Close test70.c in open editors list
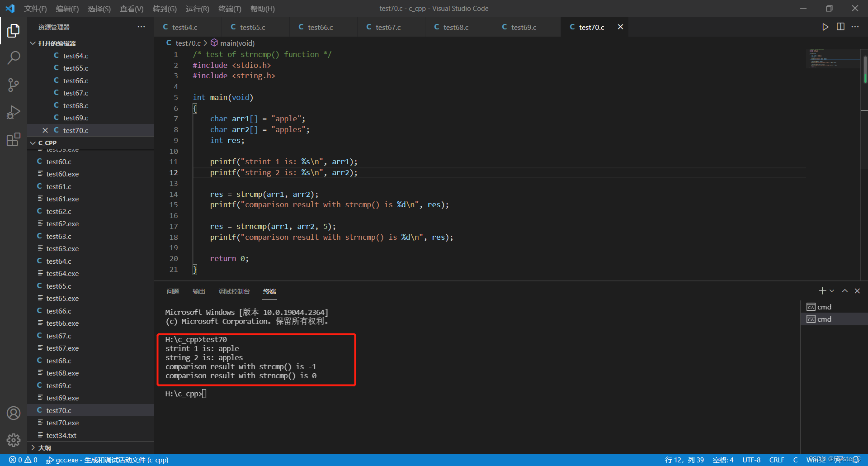This screenshot has height=466, width=868. pos(45,130)
